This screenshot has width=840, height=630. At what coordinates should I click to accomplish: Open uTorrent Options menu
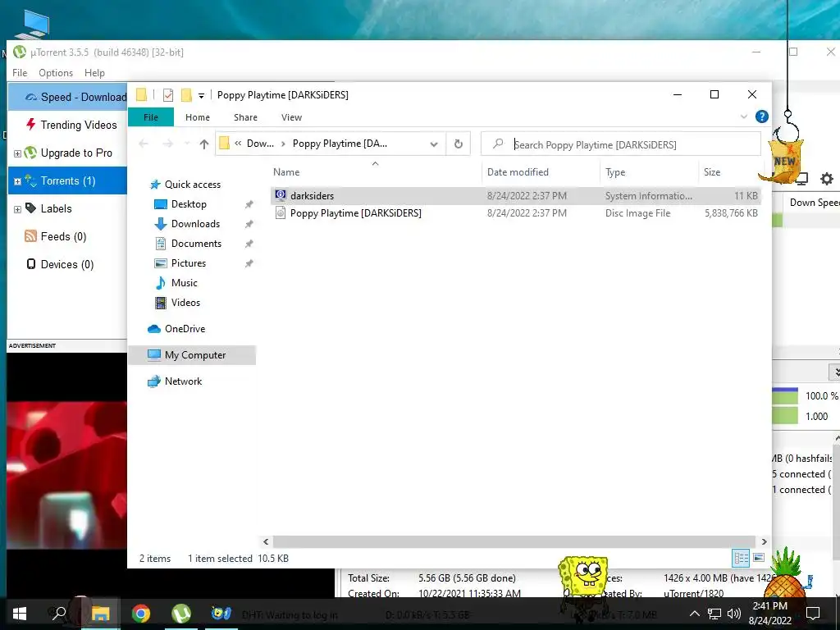tap(56, 73)
